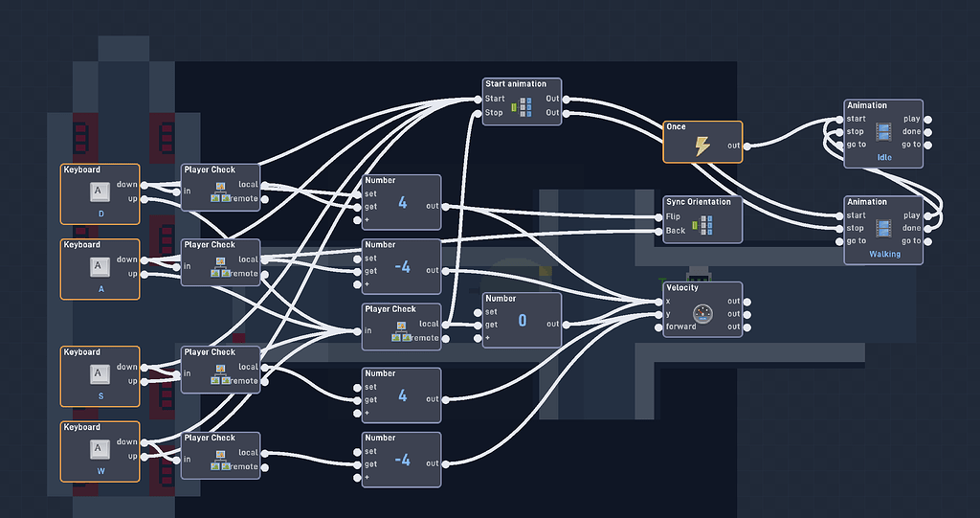Click the 'W' label under the Keyboard node
This screenshot has width=980, height=518.
coord(101,472)
